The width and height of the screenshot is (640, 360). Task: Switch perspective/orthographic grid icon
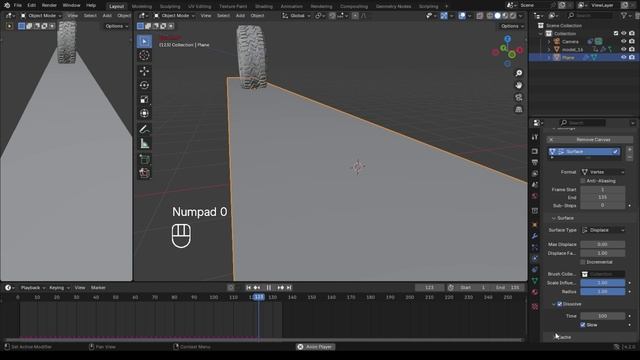coord(518,109)
